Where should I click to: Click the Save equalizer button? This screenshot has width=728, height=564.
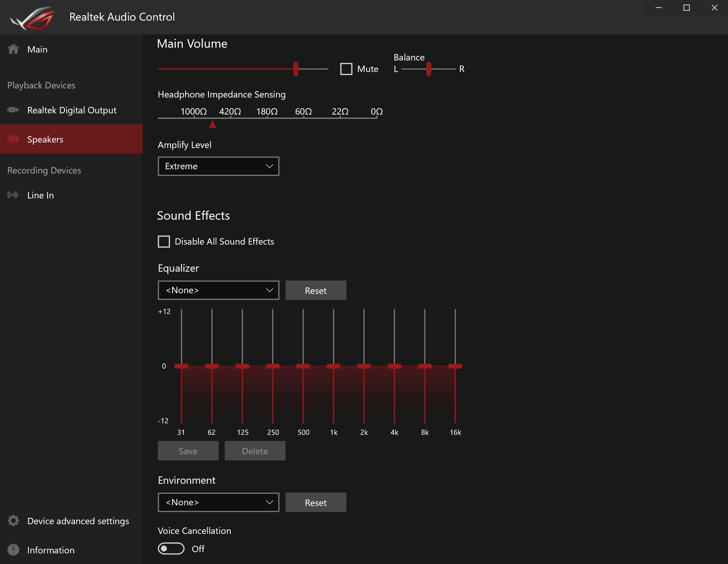coord(188,451)
